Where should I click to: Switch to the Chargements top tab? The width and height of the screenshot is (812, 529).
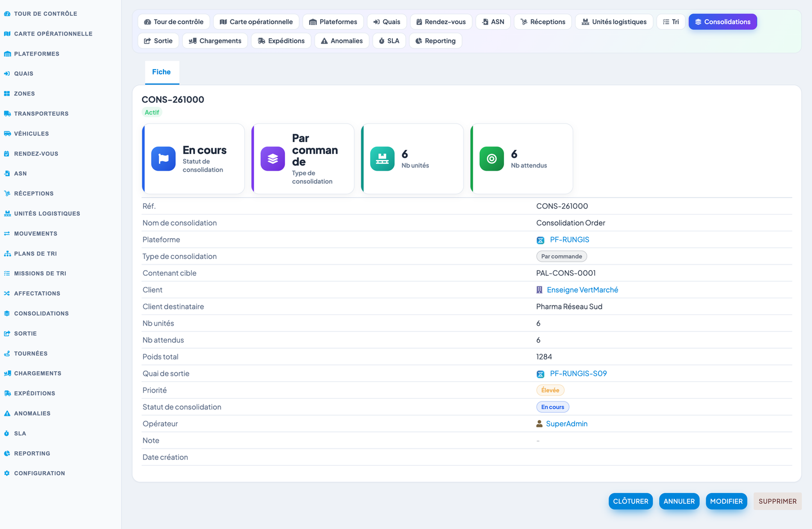point(215,41)
